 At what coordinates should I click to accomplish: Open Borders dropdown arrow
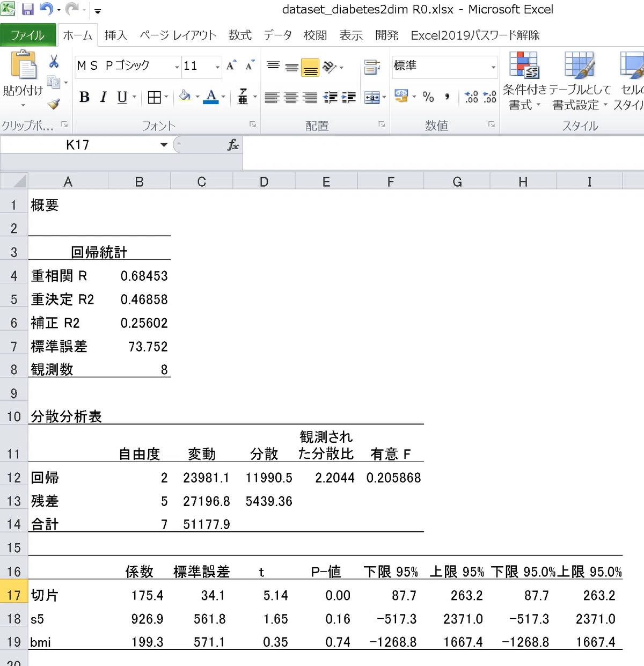[166, 97]
